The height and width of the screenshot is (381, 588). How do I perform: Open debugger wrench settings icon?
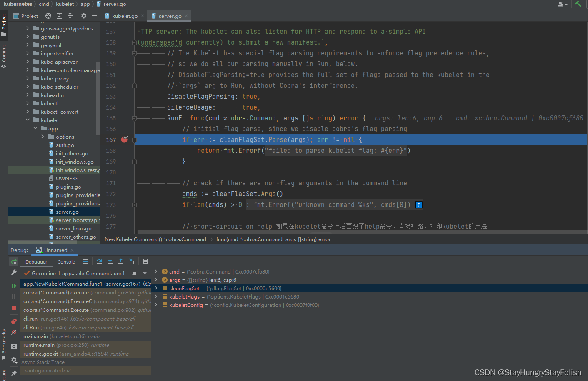[14, 272]
